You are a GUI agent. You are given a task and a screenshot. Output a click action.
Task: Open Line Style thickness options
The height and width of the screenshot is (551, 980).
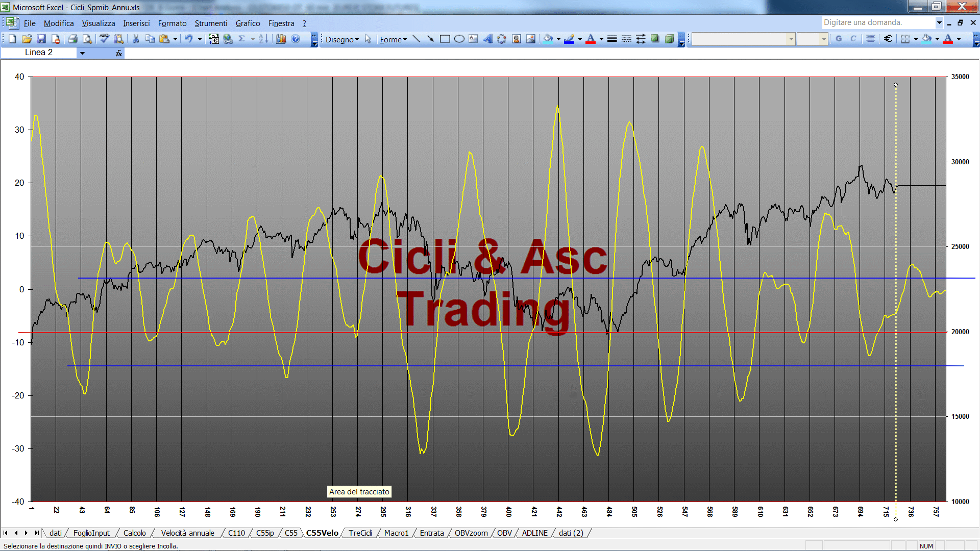pyautogui.click(x=612, y=39)
